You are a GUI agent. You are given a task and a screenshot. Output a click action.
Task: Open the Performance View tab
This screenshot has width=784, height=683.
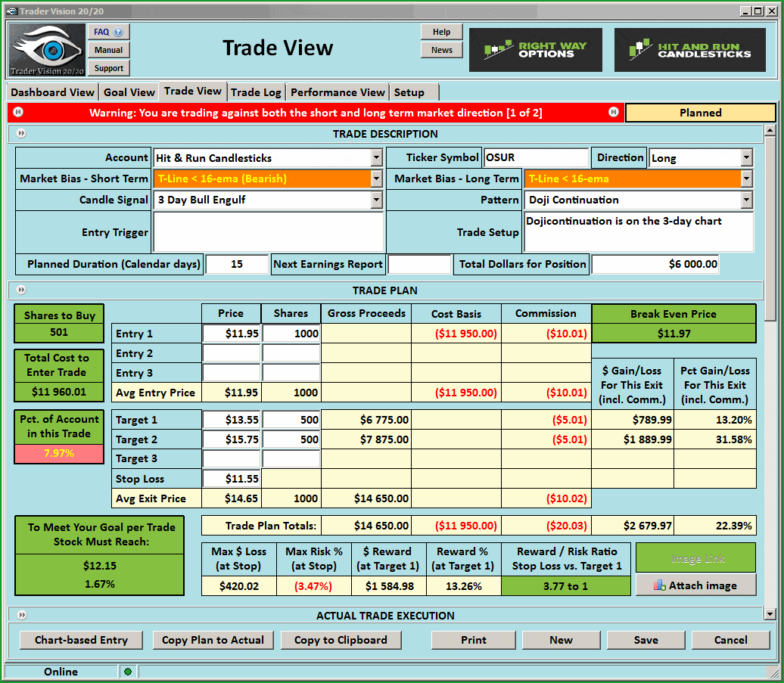point(338,92)
